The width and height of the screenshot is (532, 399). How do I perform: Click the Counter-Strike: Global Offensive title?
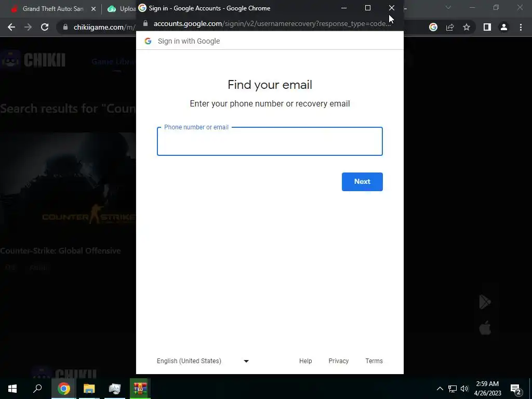pyautogui.click(x=60, y=251)
